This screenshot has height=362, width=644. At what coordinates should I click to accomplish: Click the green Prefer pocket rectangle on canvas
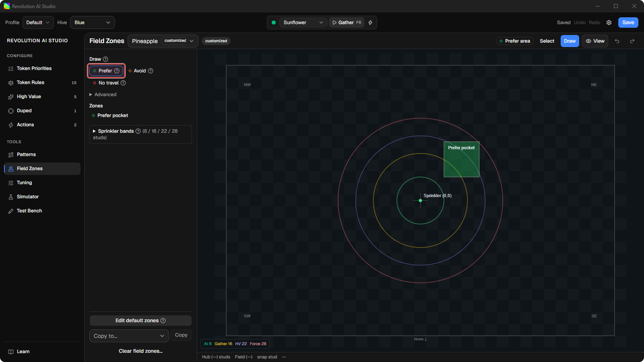(461, 159)
